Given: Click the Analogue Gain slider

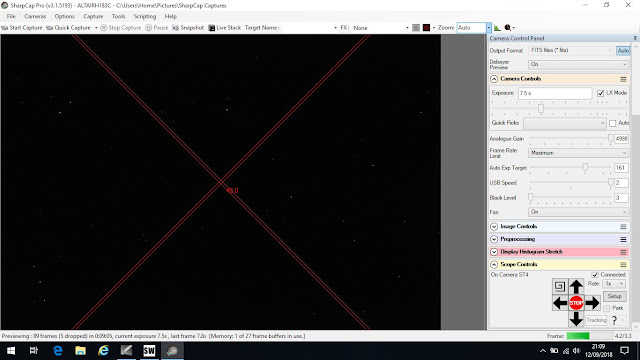Looking at the screenshot, I should 571,139.
